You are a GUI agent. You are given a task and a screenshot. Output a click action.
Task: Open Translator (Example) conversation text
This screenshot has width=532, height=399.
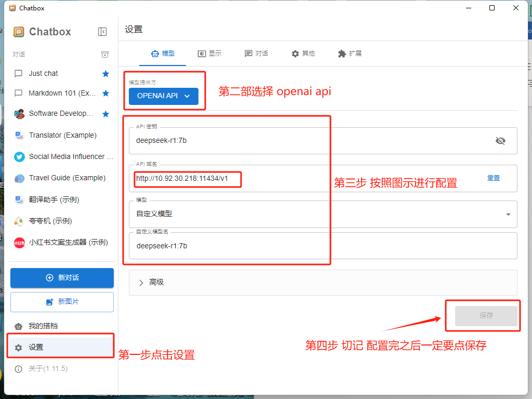coord(63,135)
